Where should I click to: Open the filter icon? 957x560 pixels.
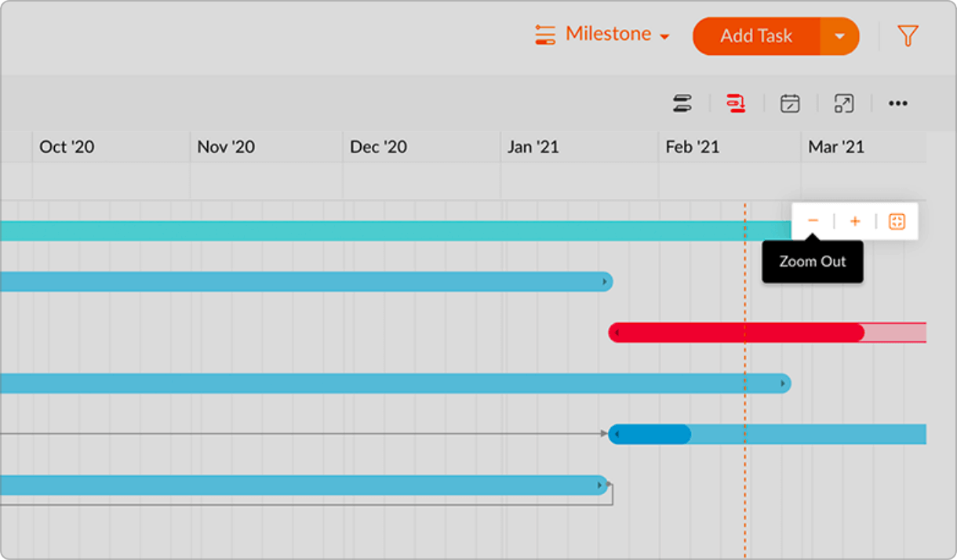(908, 36)
